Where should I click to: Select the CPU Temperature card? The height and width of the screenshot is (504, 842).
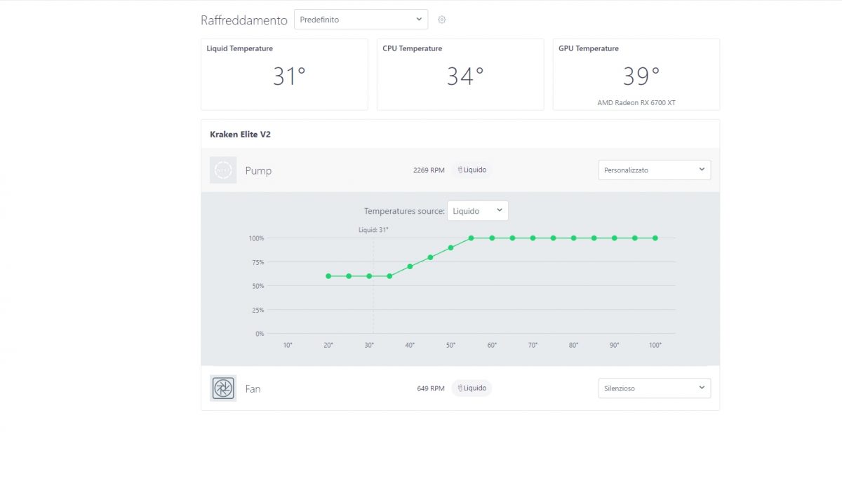tap(460, 74)
